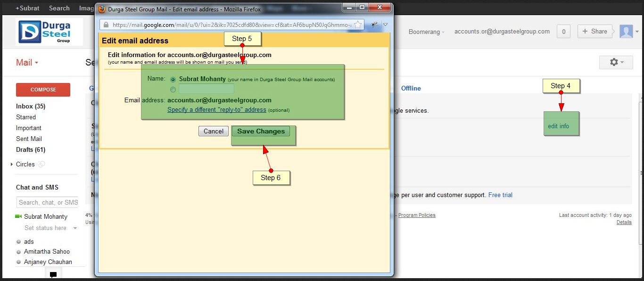This screenshot has width=644, height=281.
Task: Click accounts.or@durgasteelgroup.com in the top bar
Action: (x=502, y=32)
